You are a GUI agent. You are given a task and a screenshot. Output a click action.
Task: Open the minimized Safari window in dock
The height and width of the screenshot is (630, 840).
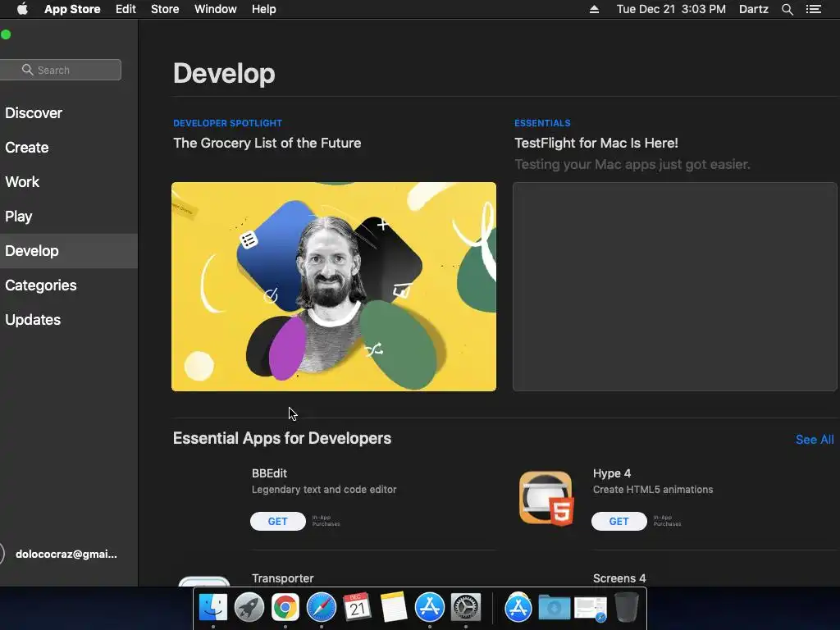click(591, 609)
